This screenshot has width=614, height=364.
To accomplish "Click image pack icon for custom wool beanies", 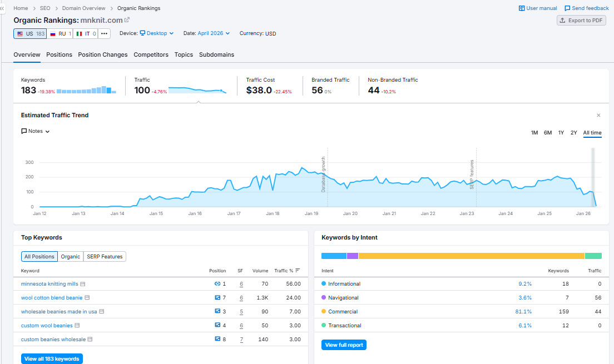I will pyautogui.click(x=217, y=325).
